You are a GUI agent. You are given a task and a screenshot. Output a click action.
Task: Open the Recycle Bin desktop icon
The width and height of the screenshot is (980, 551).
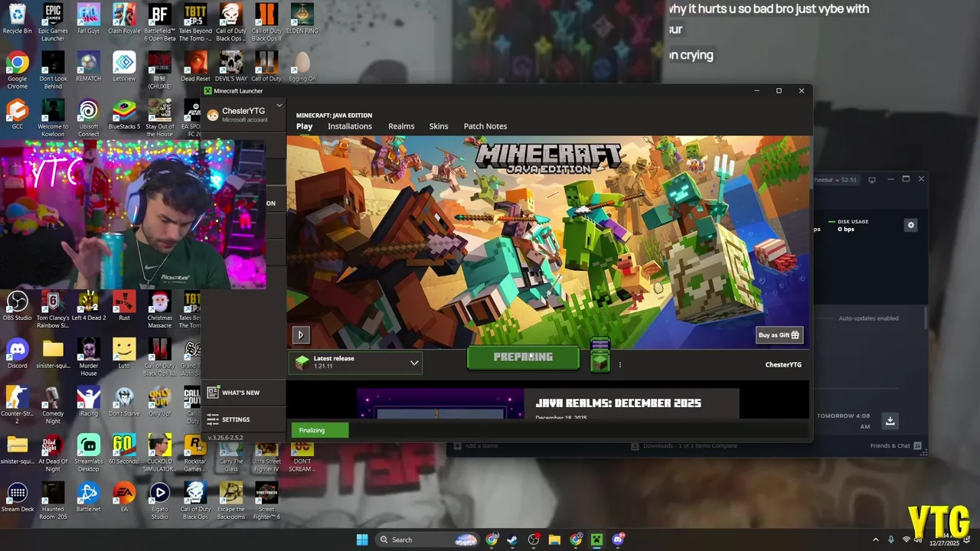coord(17,19)
